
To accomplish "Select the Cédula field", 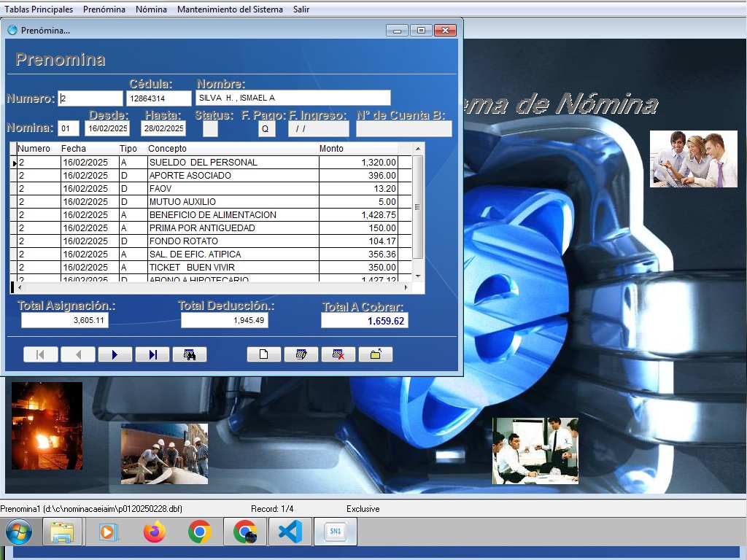I will point(158,98).
